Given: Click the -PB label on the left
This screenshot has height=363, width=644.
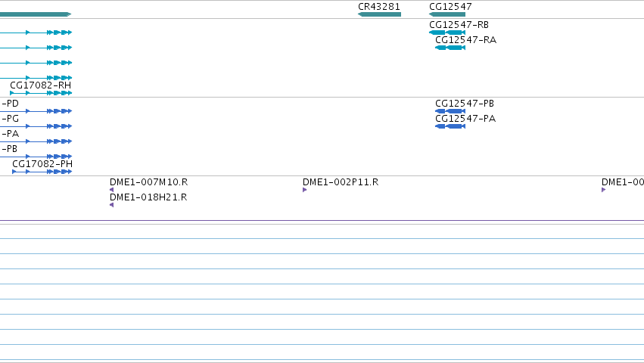Looking at the screenshot, I should [x=9, y=149].
